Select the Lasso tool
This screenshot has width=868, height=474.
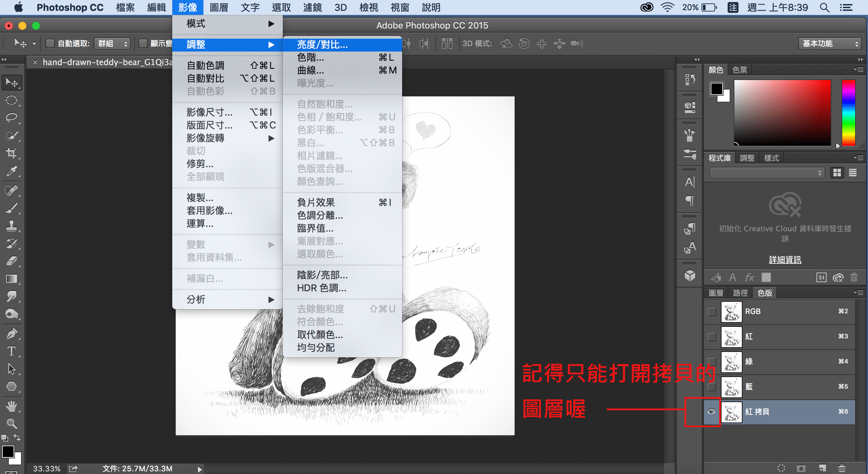(12, 118)
